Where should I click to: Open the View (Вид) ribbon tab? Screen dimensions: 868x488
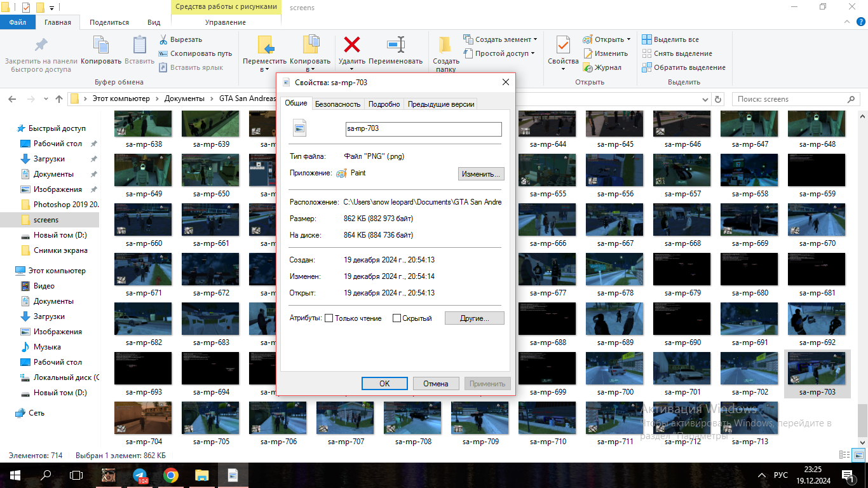tap(154, 22)
